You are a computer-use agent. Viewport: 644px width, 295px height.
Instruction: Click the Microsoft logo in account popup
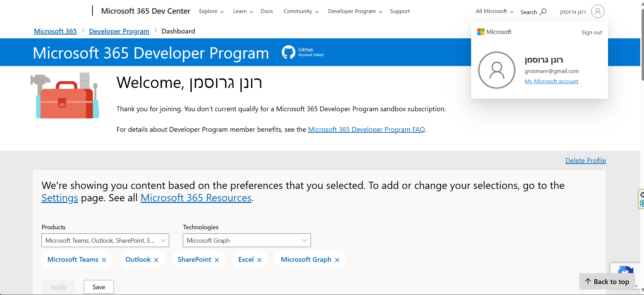coord(494,32)
